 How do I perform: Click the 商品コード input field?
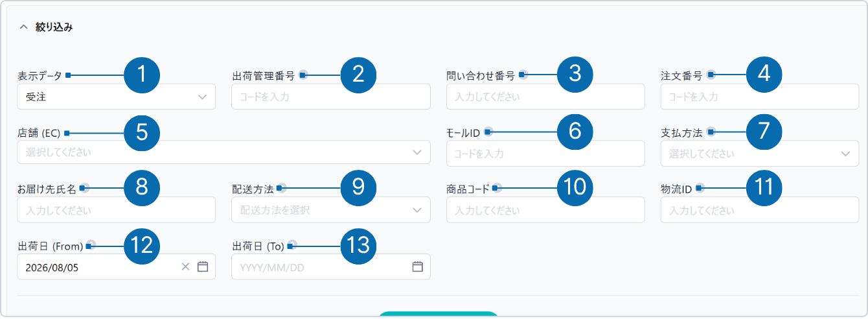pos(545,210)
